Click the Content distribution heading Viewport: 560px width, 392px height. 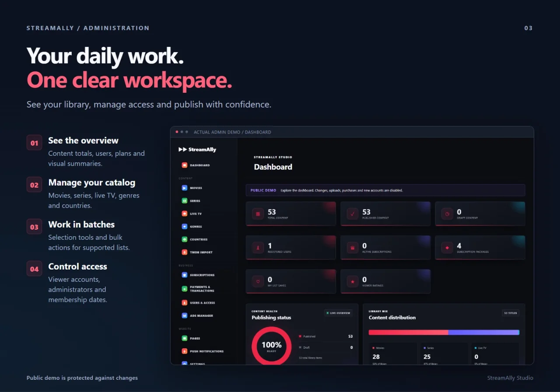point(392,318)
